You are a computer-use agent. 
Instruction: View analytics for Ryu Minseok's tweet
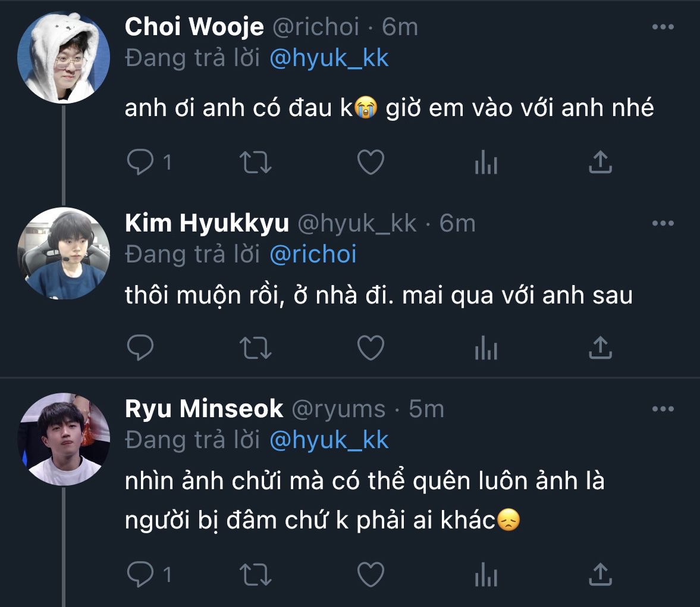pos(485,574)
